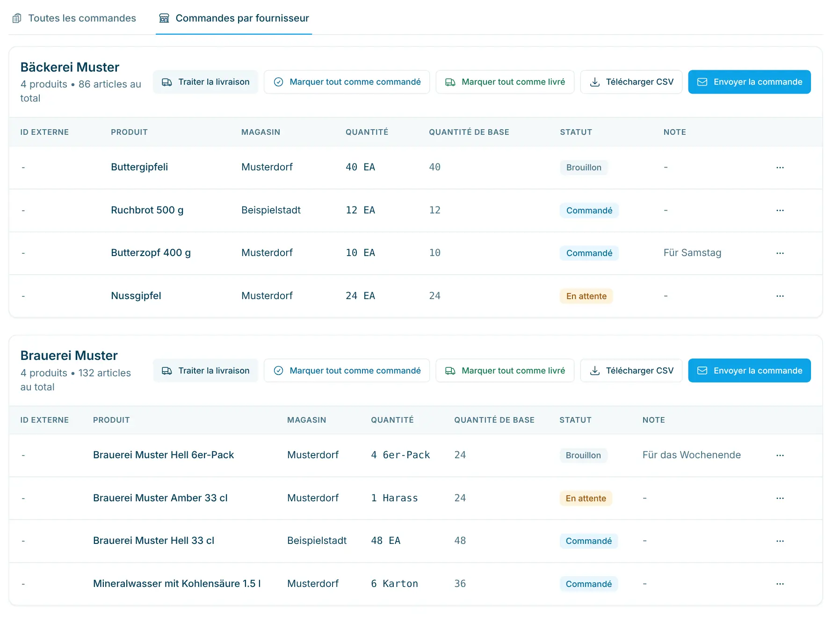Open the three-dot menu for Brauerei Muster Hell 6er-Pack
Viewport: 840px width, 623px height.
780,455
